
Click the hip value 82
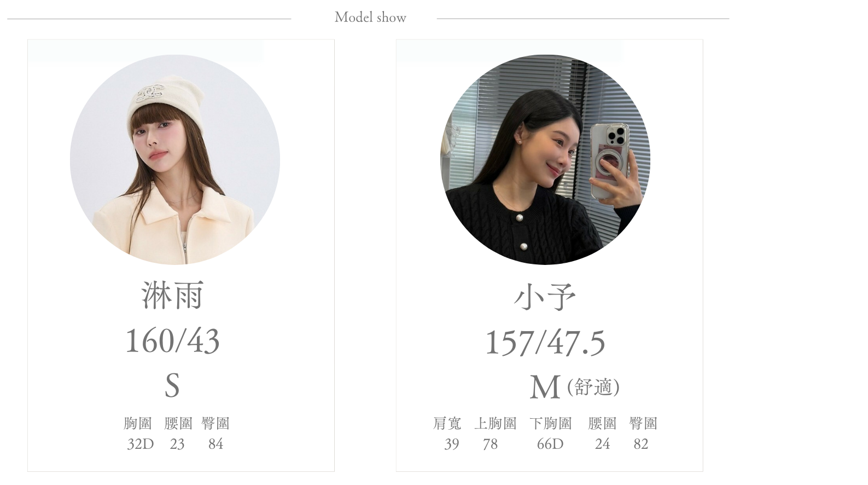[x=640, y=444]
